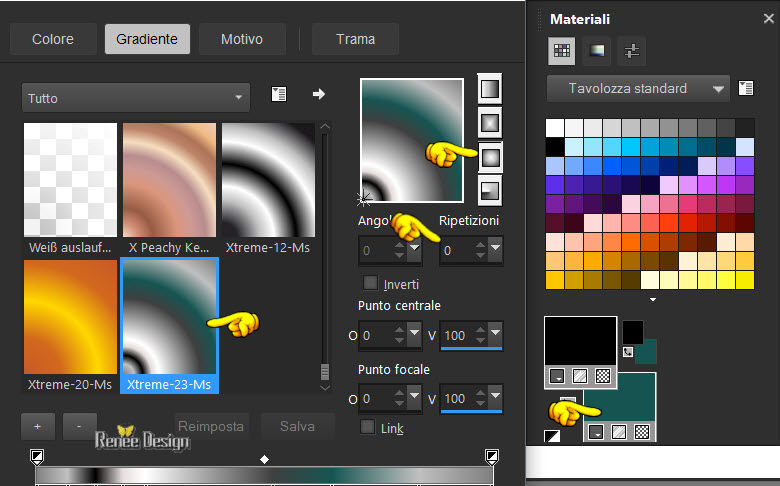Open the background material style dropdown
Image resolution: width=780 pixels, height=486 pixels.
tap(596, 432)
